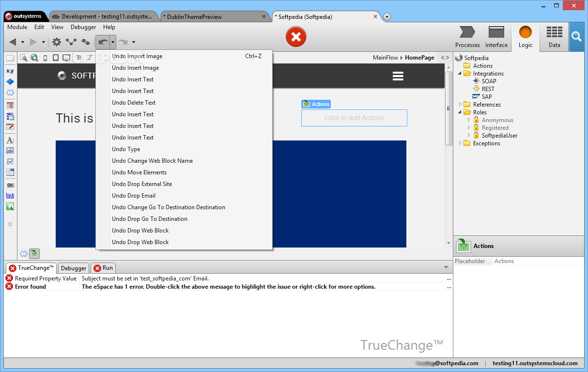Select the OK Button widget
Image resolution: width=588 pixels, height=372 pixels.
pyautogui.click(x=10, y=185)
